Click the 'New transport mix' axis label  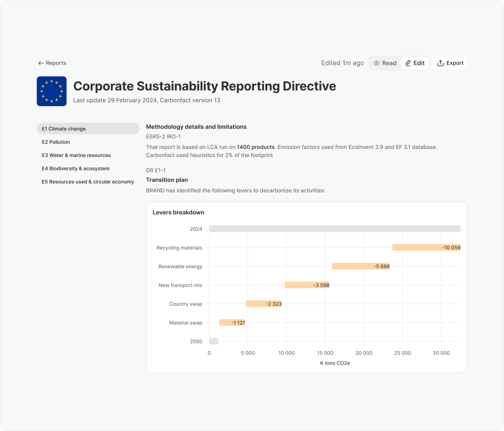point(180,285)
